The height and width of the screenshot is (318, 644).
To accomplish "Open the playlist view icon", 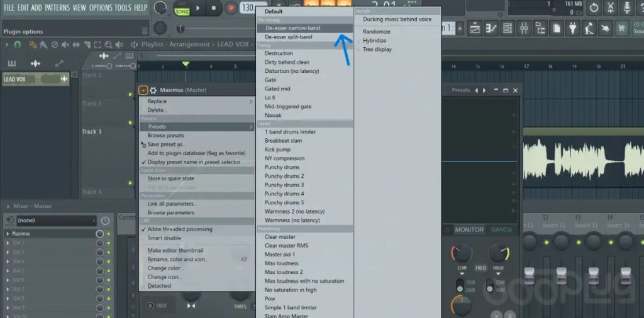I will coord(475,28).
